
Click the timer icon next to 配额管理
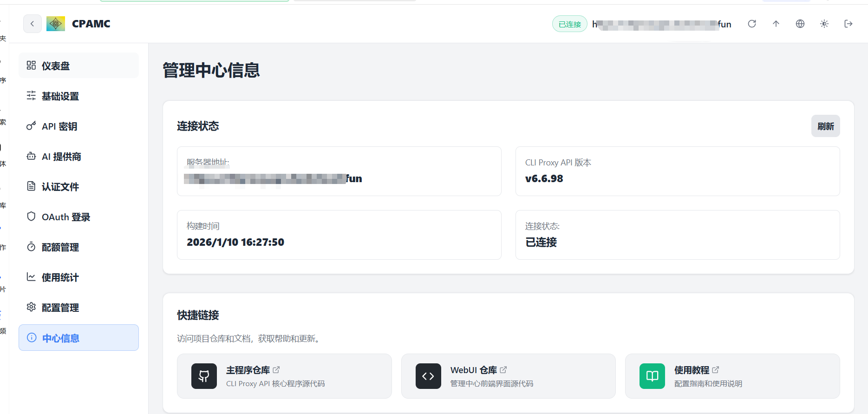point(31,247)
